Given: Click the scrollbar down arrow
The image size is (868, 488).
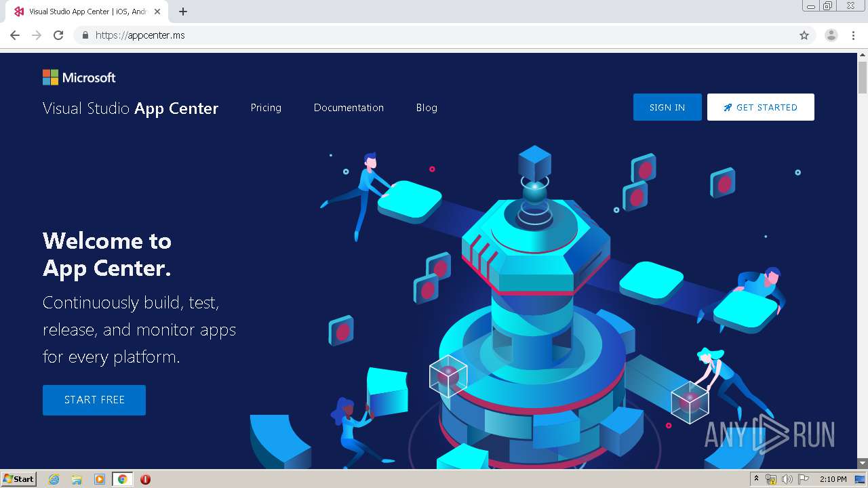Looking at the screenshot, I should [x=863, y=464].
